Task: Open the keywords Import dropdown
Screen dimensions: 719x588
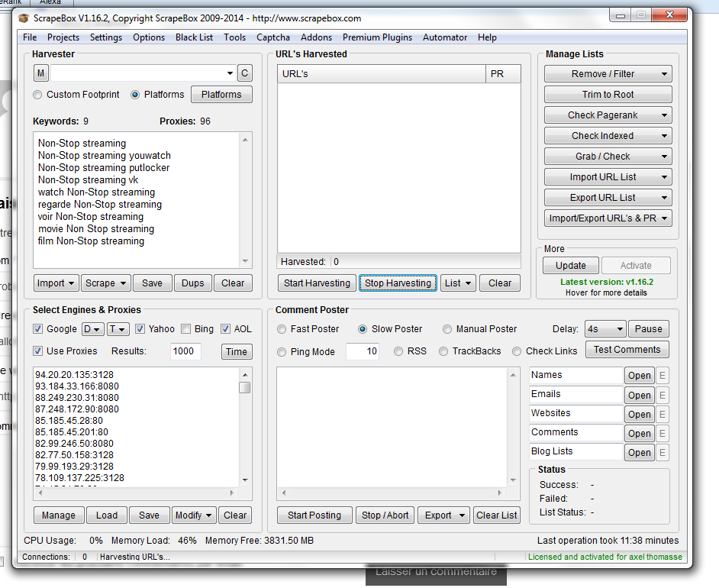Action: 56,283
